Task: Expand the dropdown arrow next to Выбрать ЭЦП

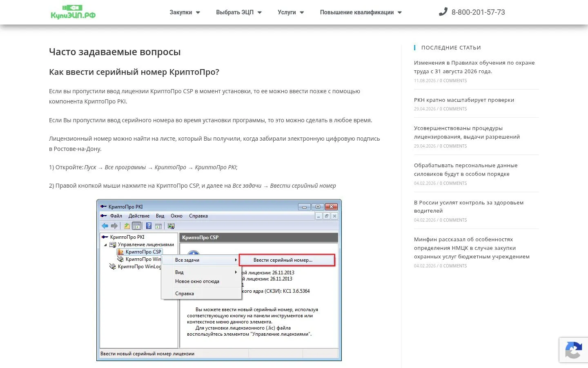Action: click(260, 13)
